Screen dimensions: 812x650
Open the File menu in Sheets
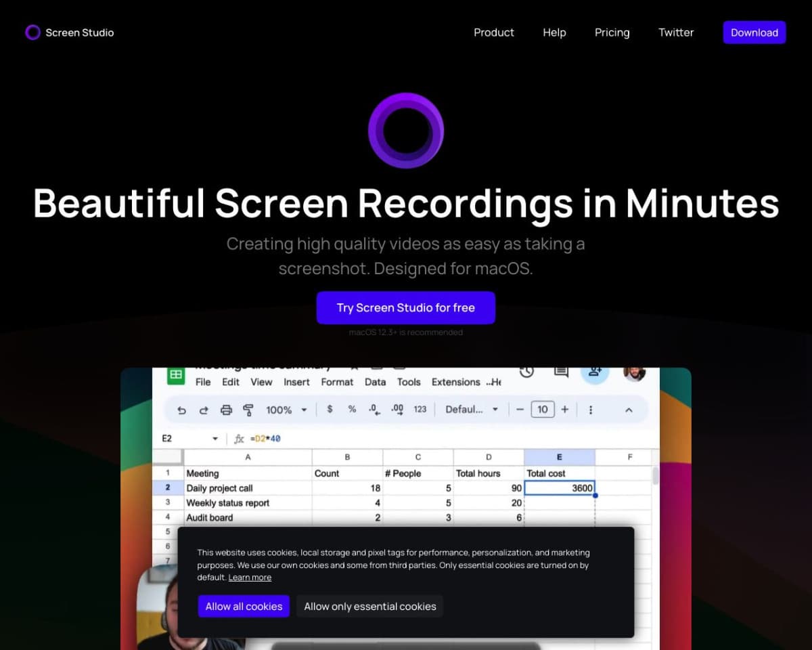[203, 382]
